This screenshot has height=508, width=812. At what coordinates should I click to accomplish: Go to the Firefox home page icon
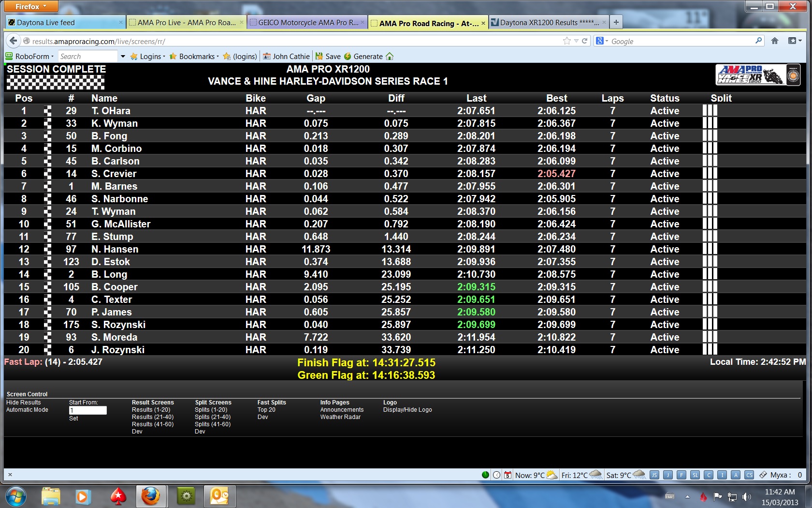[775, 41]
